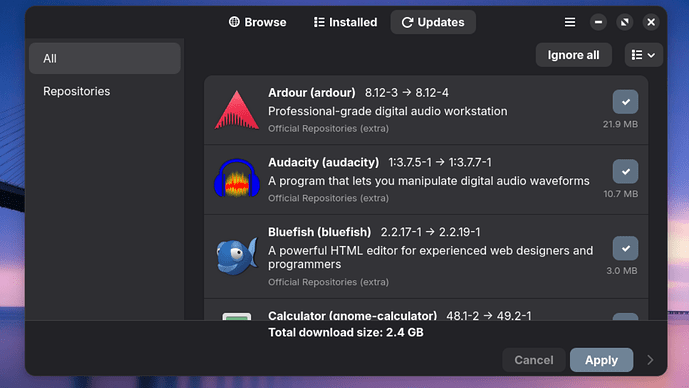Uncheck the Bluefish update checkbox

point(625,248)
